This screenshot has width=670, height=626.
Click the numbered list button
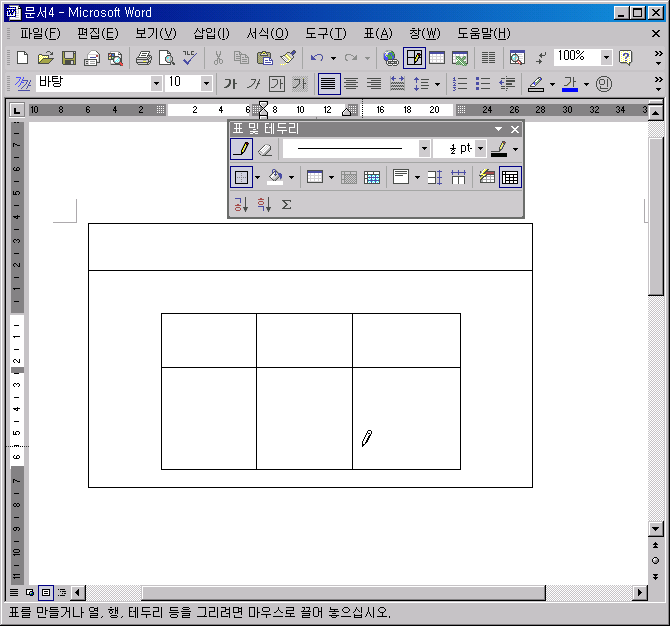click(460, 84)
